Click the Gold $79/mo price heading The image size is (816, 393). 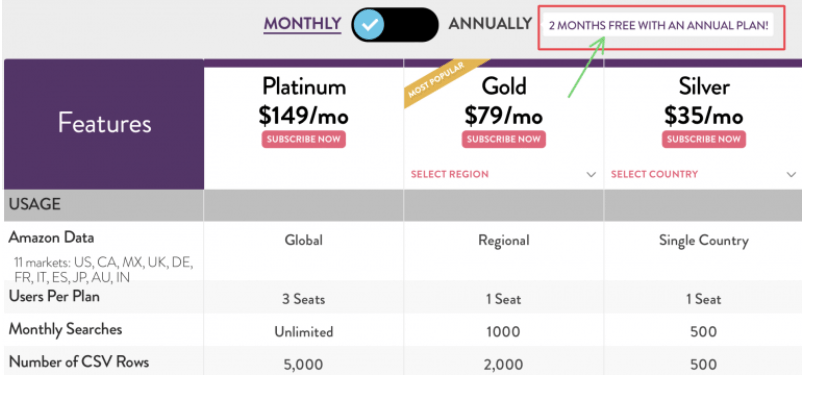tap(504, 101)
